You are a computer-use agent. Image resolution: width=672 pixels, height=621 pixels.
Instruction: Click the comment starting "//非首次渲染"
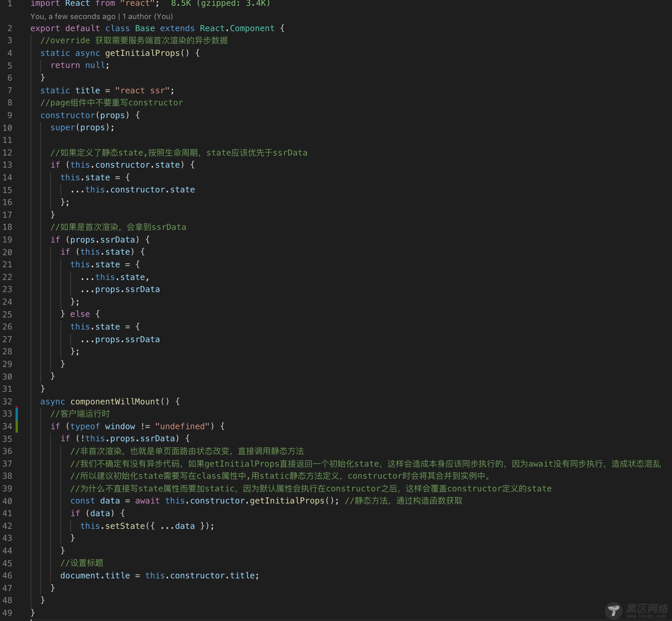coord(187,451)
